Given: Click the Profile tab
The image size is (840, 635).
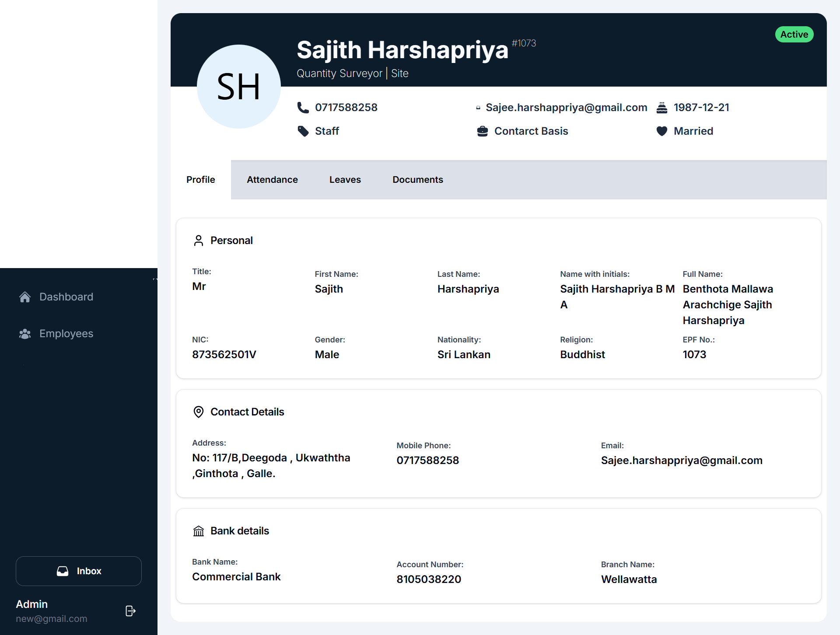Looking at the screenshot, I should [x=201, y=179].
